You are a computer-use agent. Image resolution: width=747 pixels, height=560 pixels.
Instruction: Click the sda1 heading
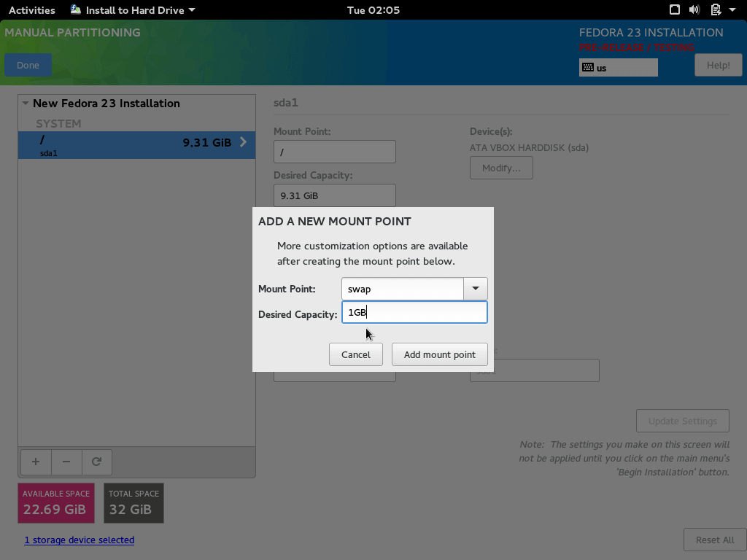(x=286, y=103)
